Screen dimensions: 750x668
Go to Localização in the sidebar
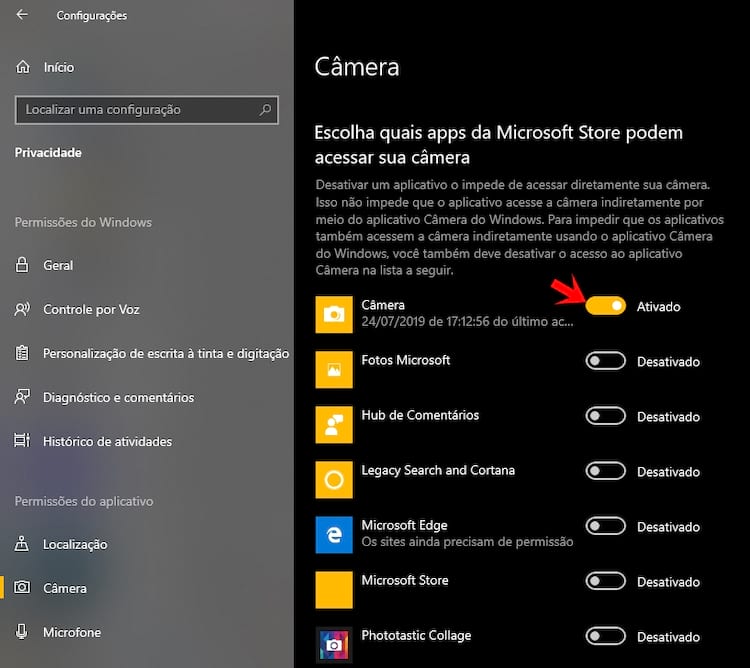click(x=75, y=544)
